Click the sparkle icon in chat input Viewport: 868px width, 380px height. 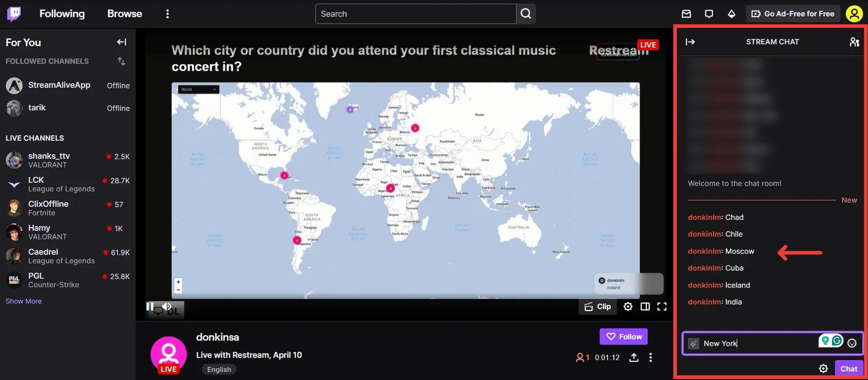tap(693, 344)
